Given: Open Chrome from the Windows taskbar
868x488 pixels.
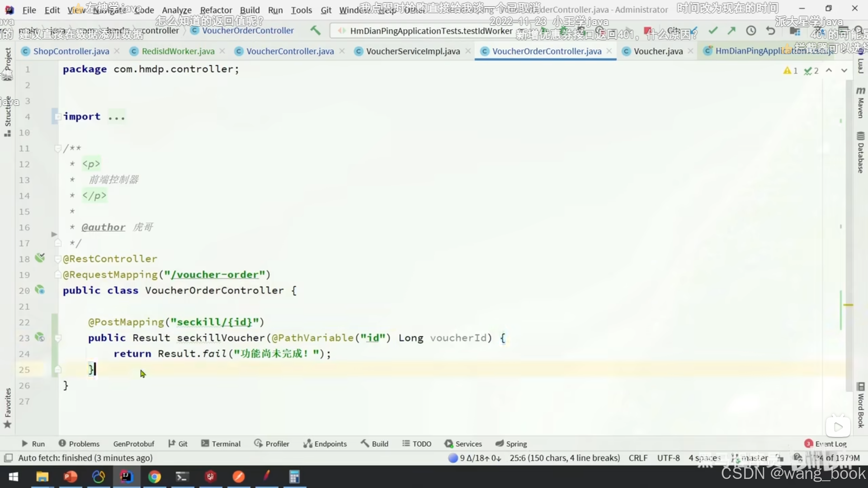Looking at the screenshot, I should pos(154,477).
